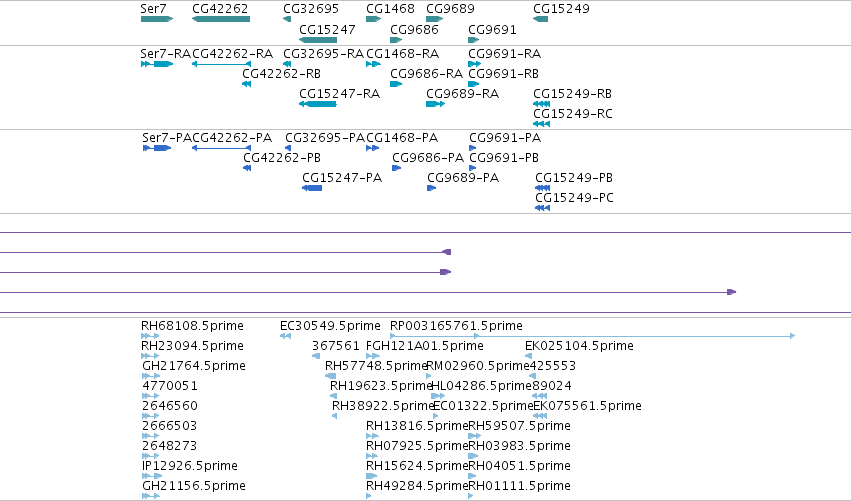Click EST EC01322.5prime
Image resolution: width=851 pixels, height=501 pixels.
coord(435,416)
